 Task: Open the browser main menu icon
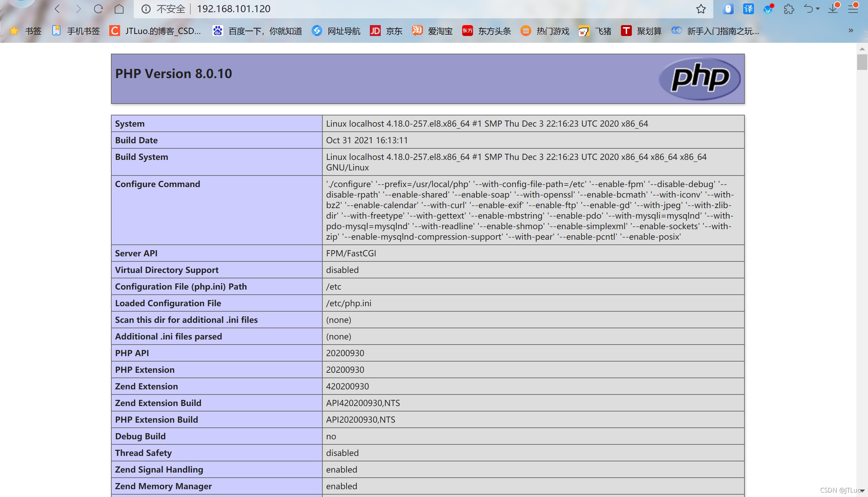pos(853,9)
